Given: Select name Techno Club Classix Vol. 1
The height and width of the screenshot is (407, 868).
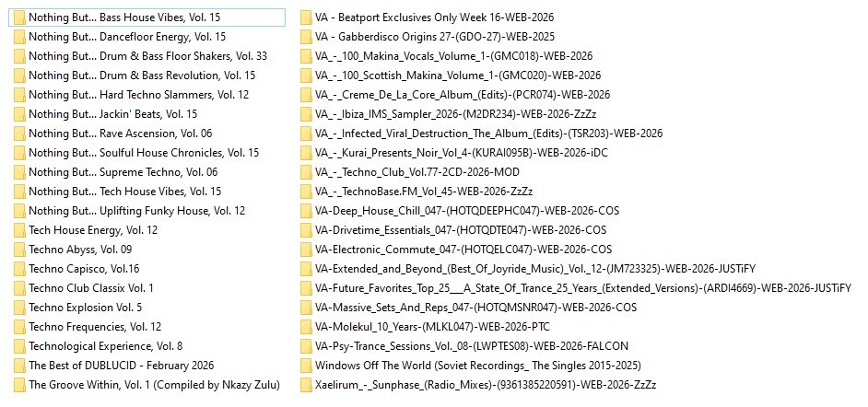Looking at the screenshot, I should coord(91,288).
